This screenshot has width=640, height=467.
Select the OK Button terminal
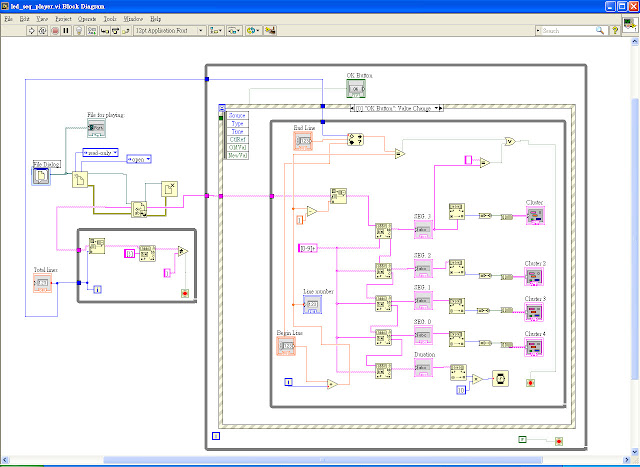356,89
